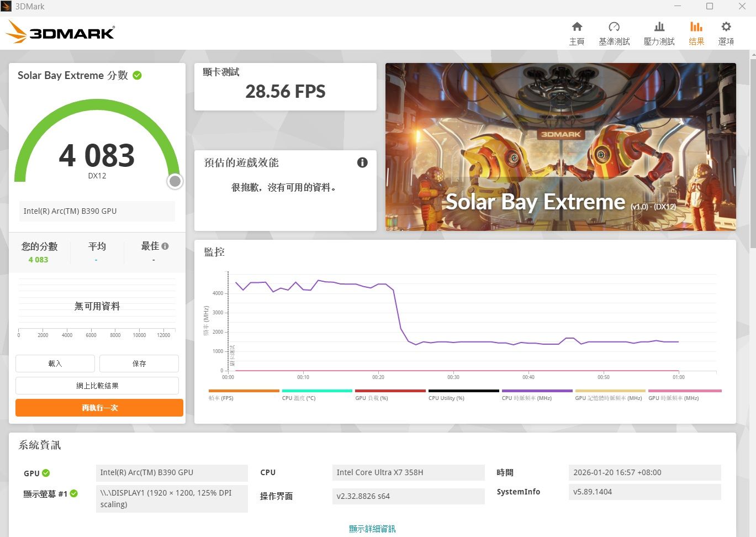Toggle the CPU Utility (%) chart series
Viewport: 756px width, 537px height.
(x=464, y=394)
